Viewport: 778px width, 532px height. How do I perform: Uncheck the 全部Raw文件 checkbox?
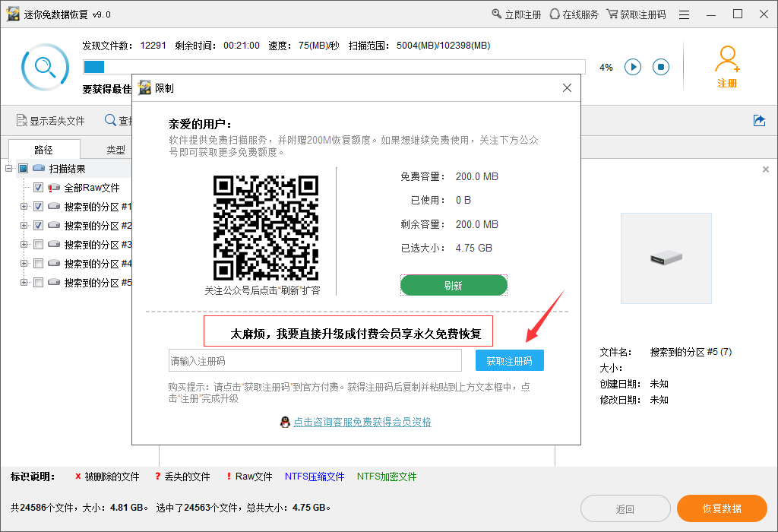[38, 188]
